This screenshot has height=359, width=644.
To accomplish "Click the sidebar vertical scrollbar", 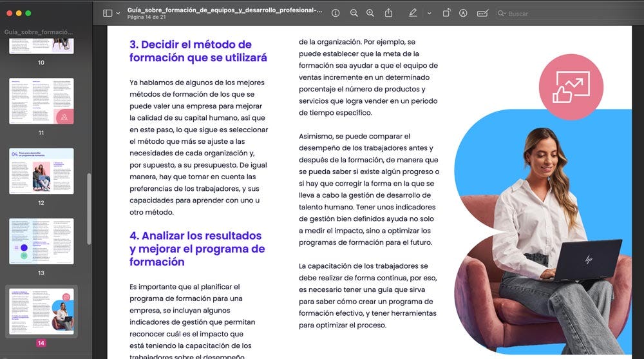I will (89, 209).
